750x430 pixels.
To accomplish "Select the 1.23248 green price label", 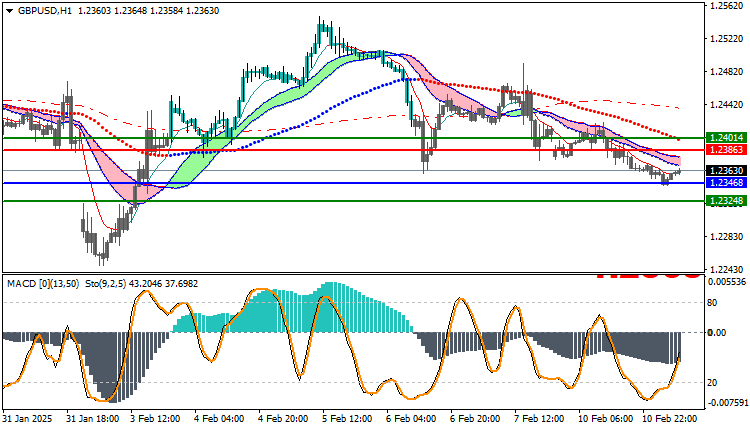I will click(727, 201).
